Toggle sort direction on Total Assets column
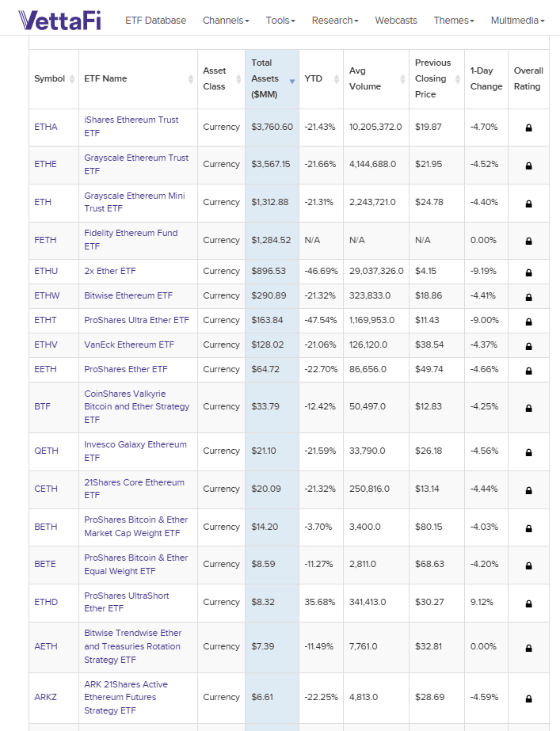 [291, 80]
